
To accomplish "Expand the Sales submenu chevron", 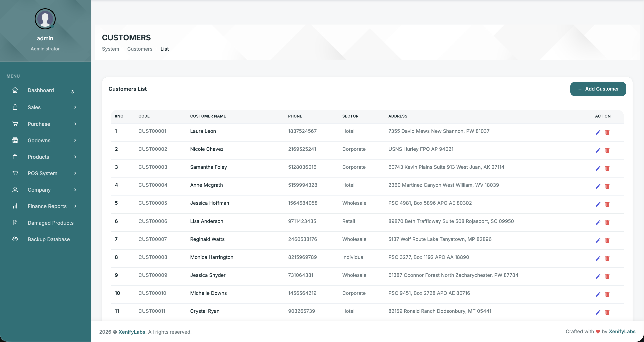I will [75, 107].
